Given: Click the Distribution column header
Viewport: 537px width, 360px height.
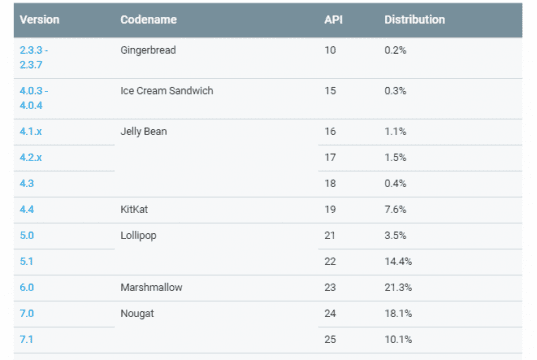Looking at the screenshot, I should [x=415, y=20].
